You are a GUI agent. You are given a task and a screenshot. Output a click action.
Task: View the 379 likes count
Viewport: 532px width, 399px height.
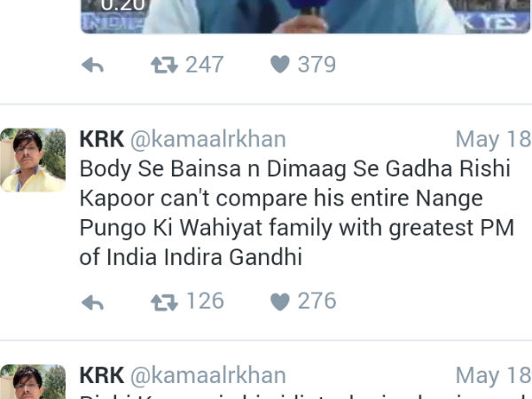tap(317, 64)
